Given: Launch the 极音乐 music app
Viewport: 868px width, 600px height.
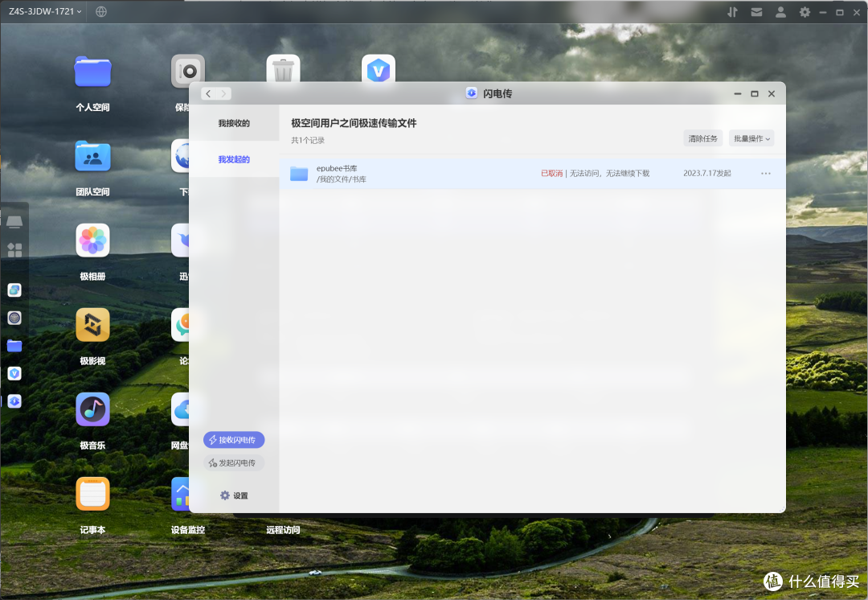Looking at the screenshot, I should [92, 409].
